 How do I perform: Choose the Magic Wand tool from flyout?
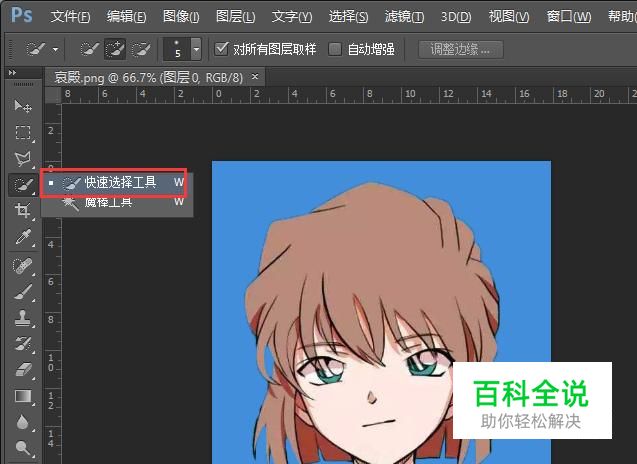click(117, 202)
